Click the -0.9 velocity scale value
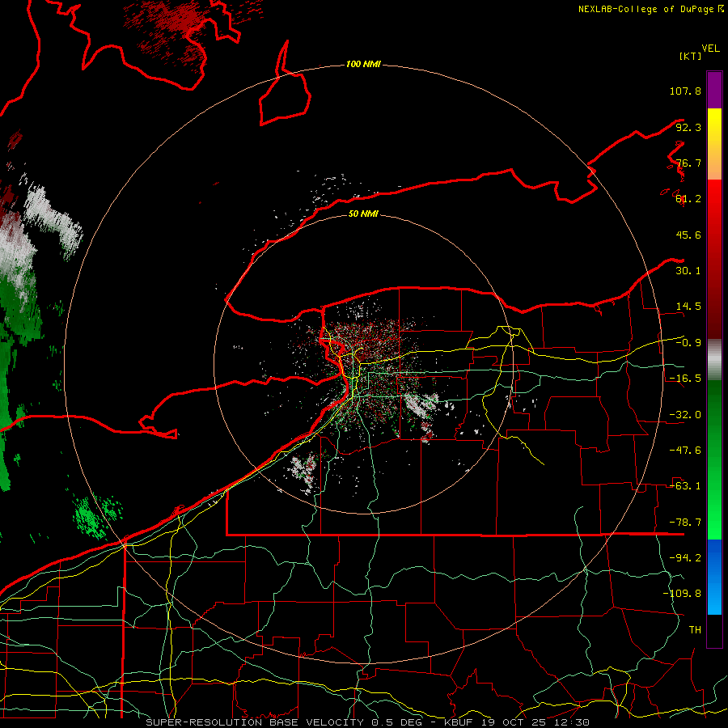This screenshot has width=728, height=728. point(688,343)
